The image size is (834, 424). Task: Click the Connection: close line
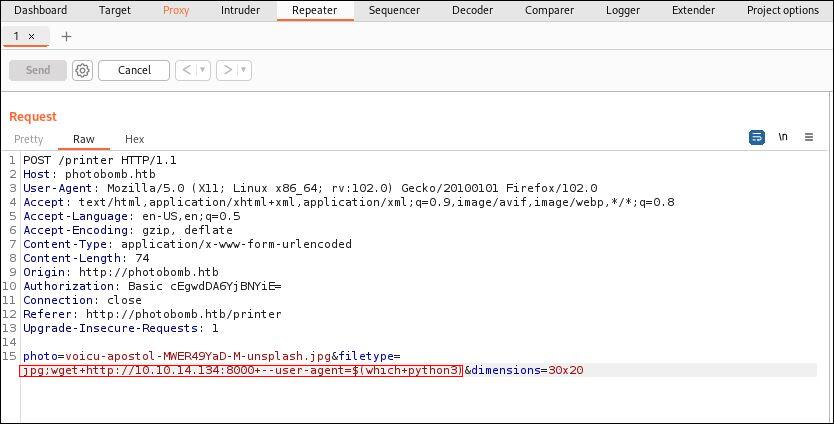[82, 300]
